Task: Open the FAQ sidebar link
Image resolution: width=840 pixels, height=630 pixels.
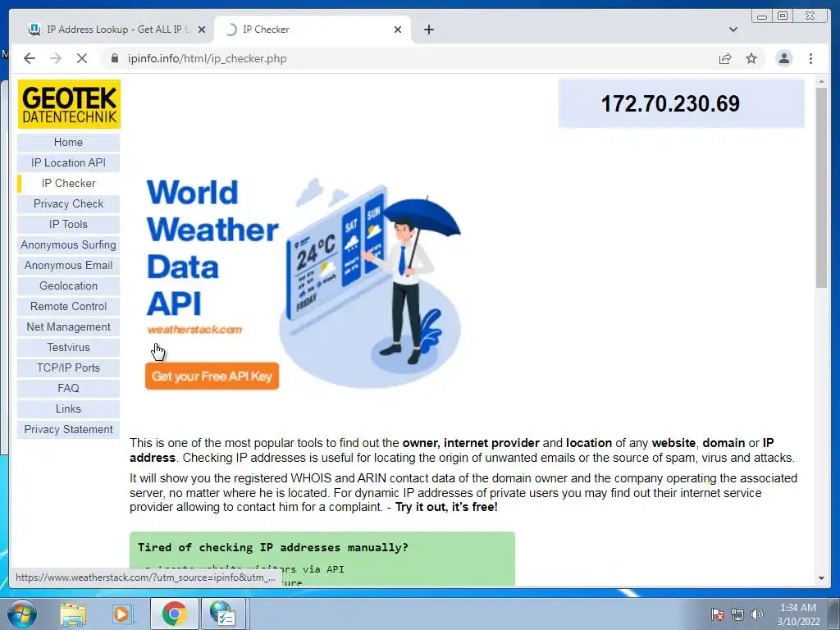Action: tap(68, 388)
